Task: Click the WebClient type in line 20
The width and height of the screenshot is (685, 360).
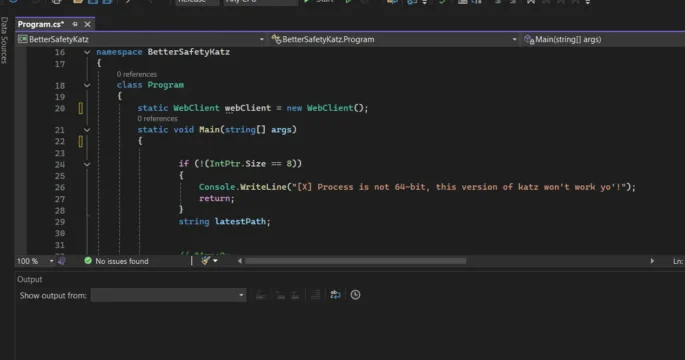Action: coord(196,108)
